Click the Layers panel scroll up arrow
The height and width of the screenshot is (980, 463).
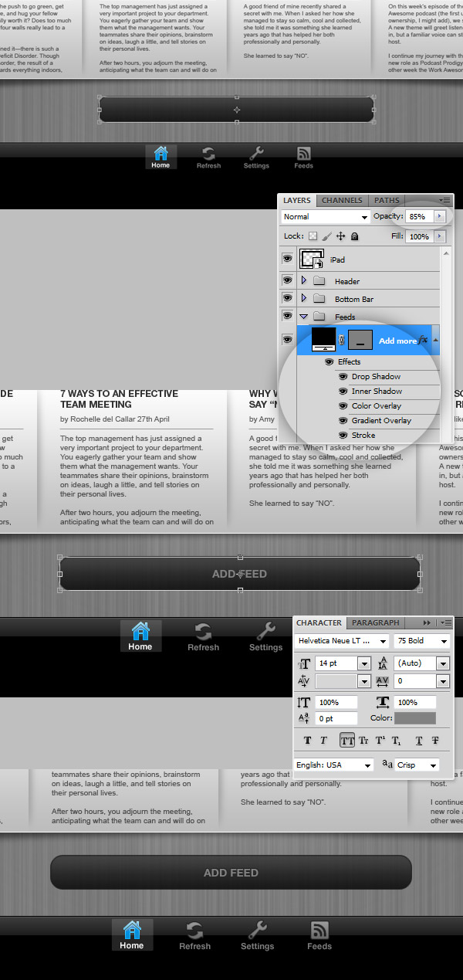point(446,253)
